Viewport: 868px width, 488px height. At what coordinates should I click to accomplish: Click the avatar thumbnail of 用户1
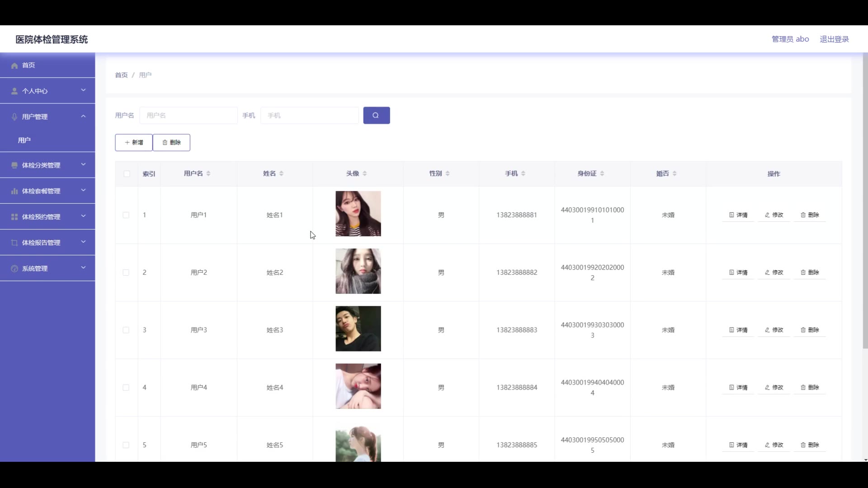358,214
